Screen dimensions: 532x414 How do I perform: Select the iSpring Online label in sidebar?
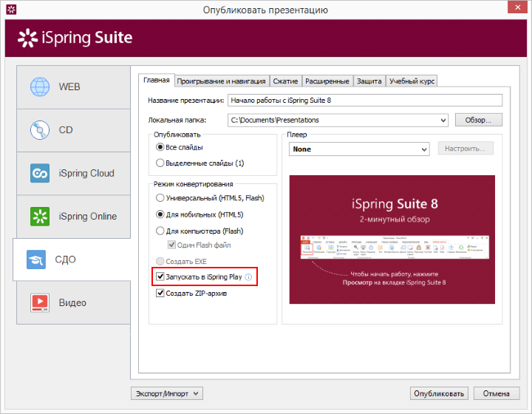[87, 216]
